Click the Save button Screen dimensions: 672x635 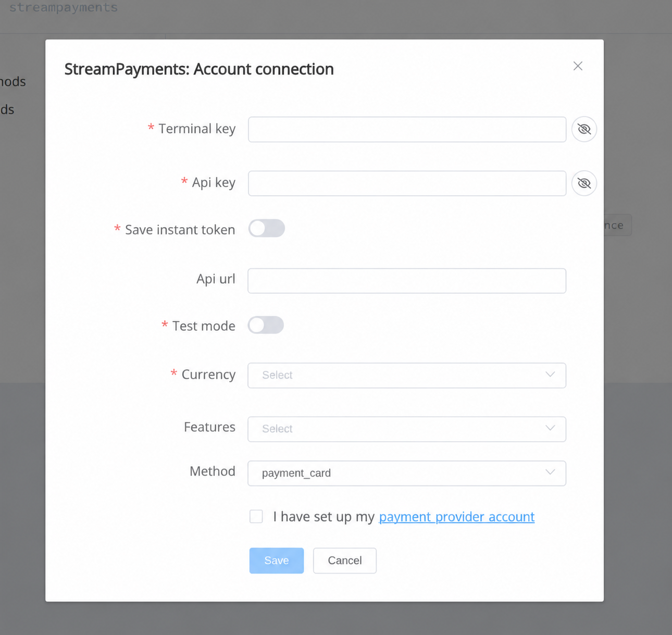point(277,561)
